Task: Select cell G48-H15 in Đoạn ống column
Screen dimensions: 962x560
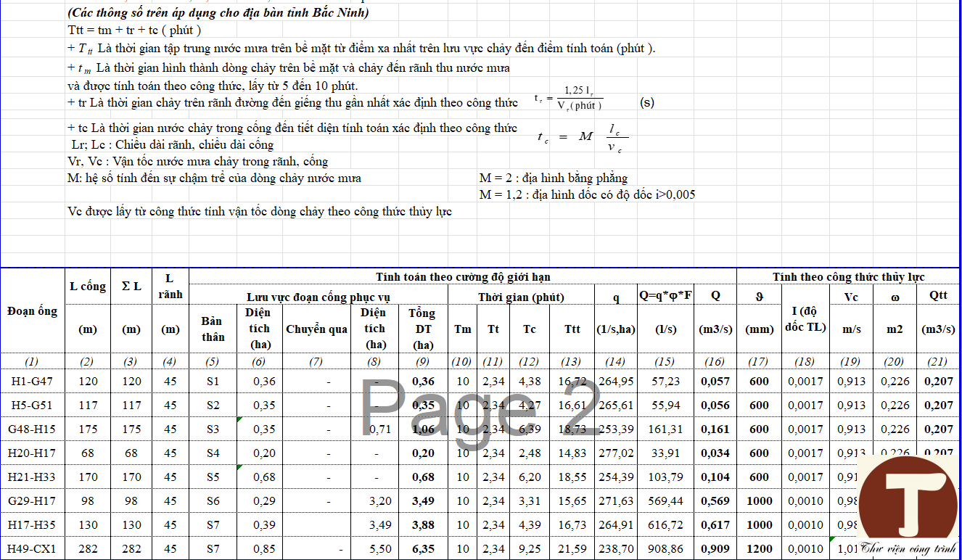Action: point(32,429)
